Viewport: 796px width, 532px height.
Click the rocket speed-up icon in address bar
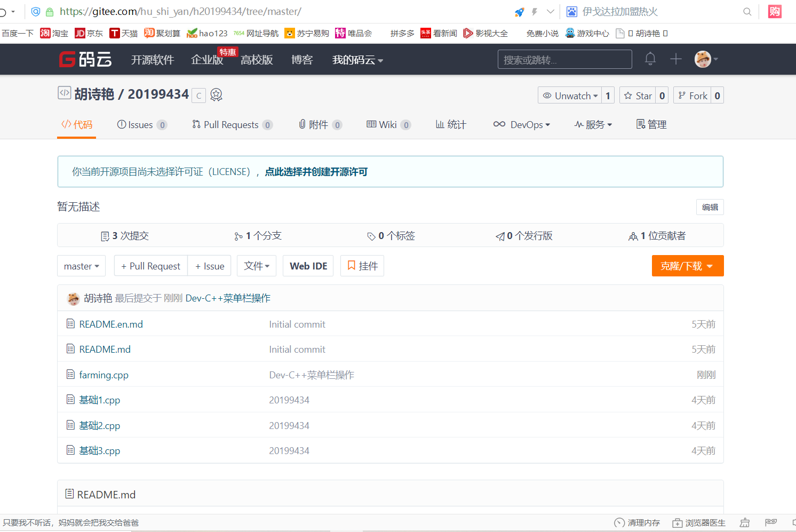click(519, 12)
